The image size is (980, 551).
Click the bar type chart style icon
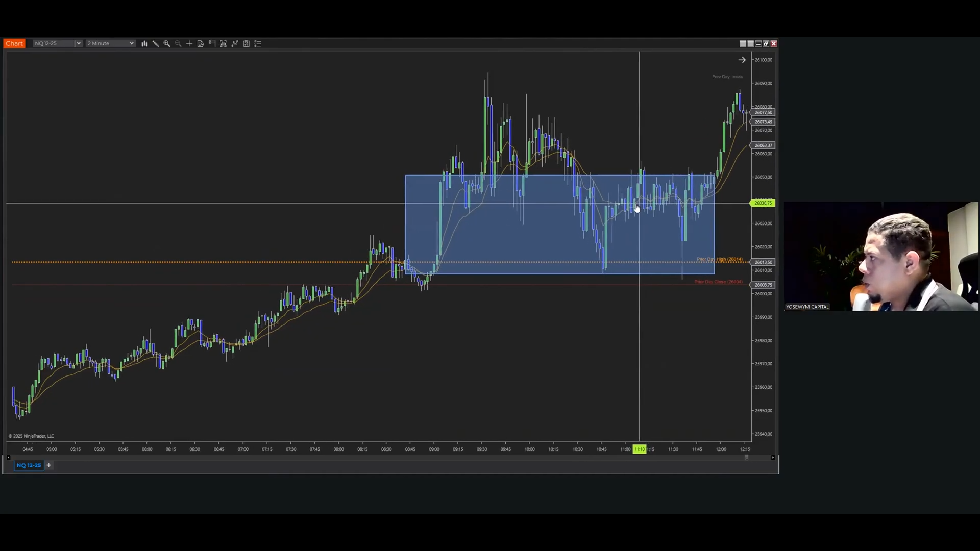[x=144, y=44]
